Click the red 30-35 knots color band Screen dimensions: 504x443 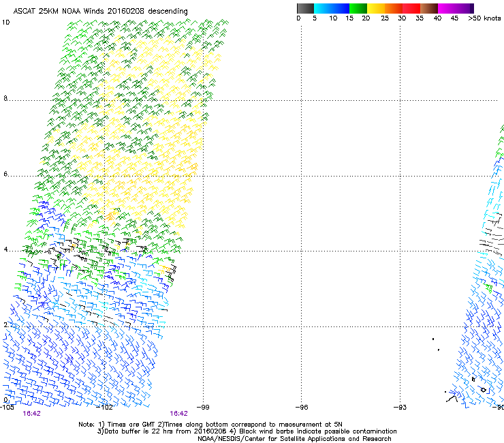coord(411,8)
